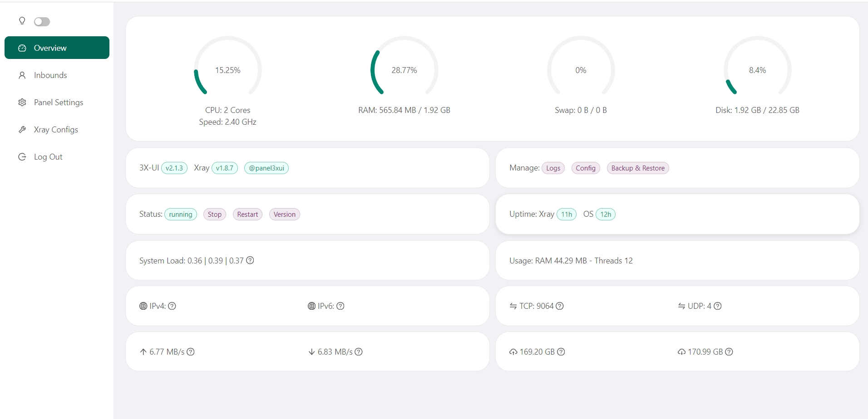Click the 170.99 GB help icon
868x419 pixels.
[x=729, y=352]
